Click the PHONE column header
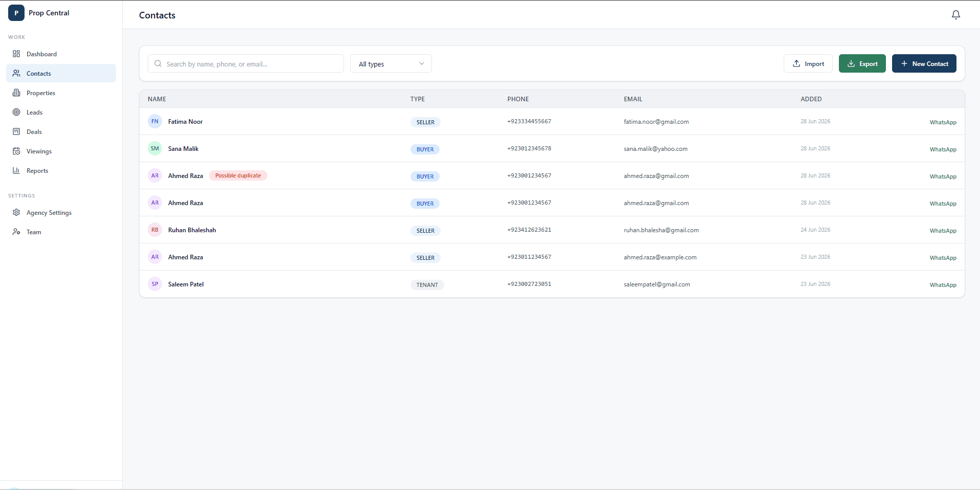Viewport: 980px width, 490px height. (518, 99)
